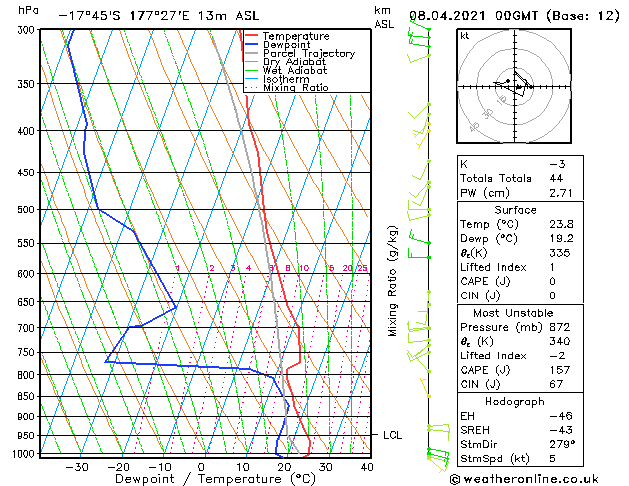Click the station coordinates '-17°45'S 177°27'E 13m ASL'

(158, 16)
